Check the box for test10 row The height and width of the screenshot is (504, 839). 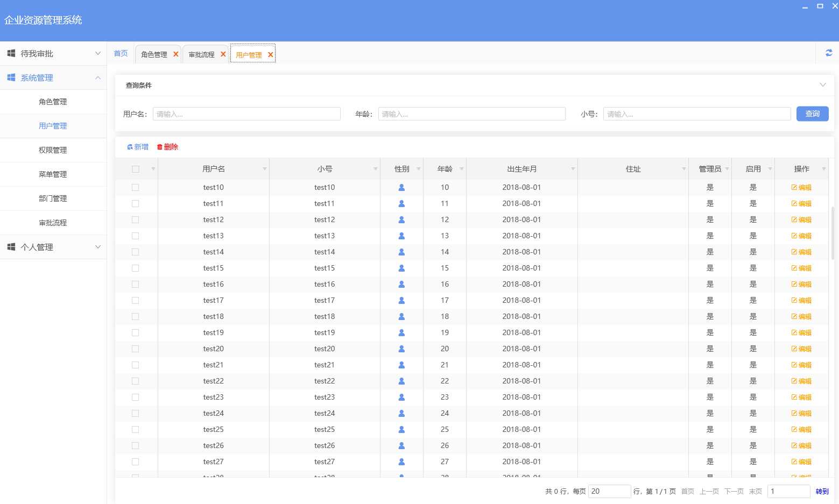pos(136,188)
